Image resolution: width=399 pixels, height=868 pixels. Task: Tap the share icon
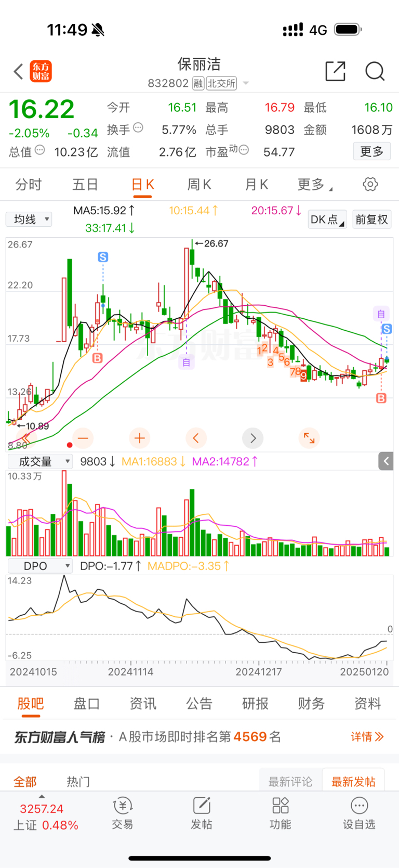coord(336,71)
